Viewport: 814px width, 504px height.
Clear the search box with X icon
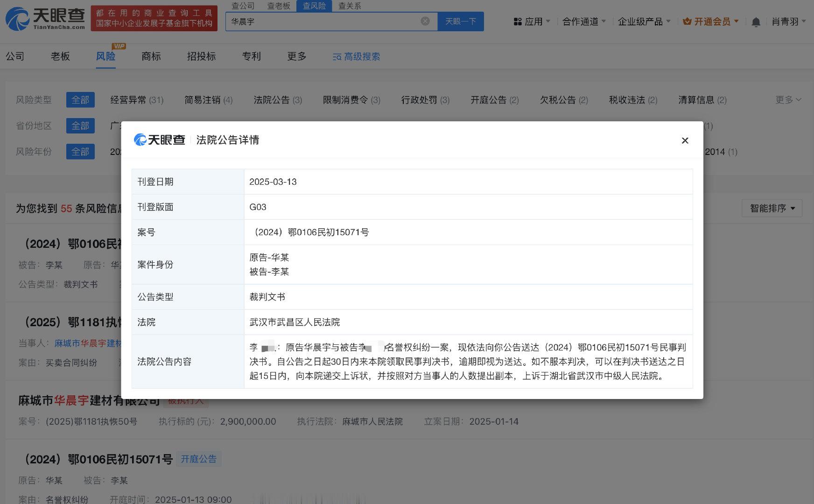point(425,21)
